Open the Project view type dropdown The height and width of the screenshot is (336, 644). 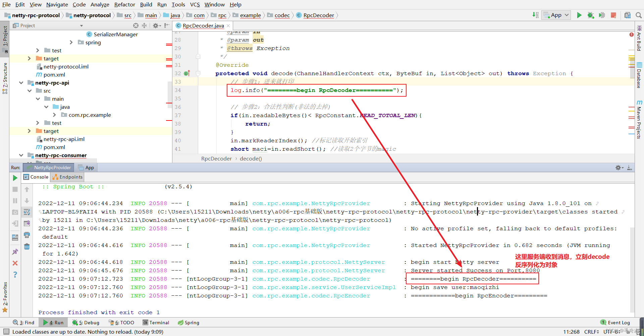pyautogui.click(x=82, y=26)
